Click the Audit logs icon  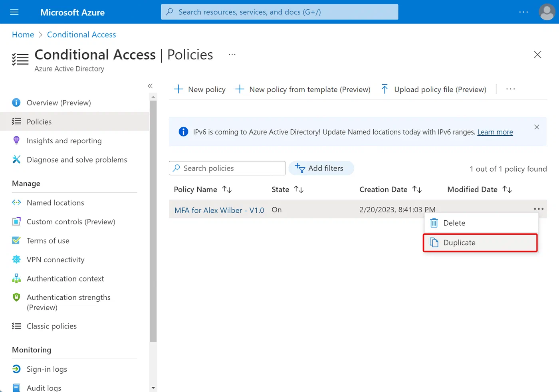click(x=16, y=388)
